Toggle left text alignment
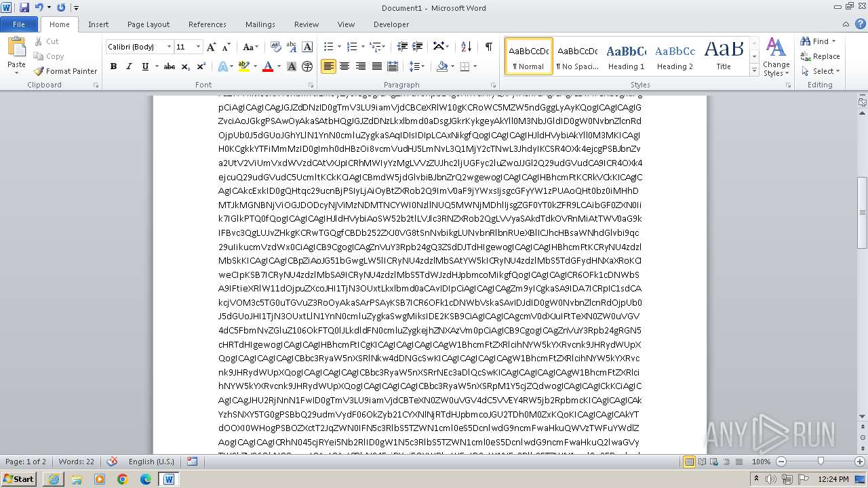Viewport: 868px width, 488px height. click(x=328, y=66)
